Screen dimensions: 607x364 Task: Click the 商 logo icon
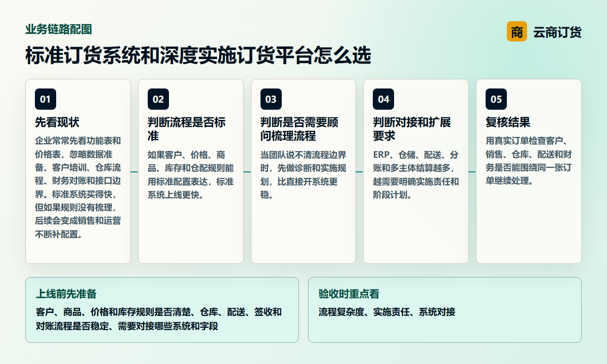[x=516, y=32]
